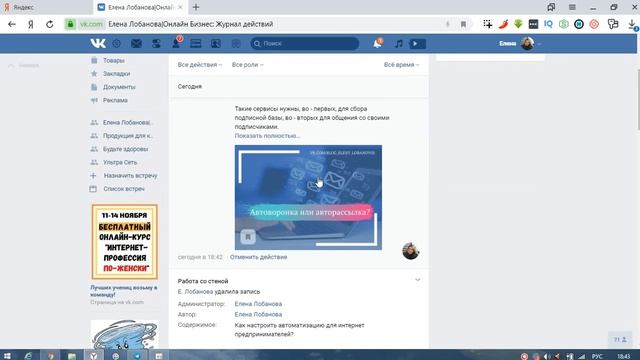The height and width of the screenshot is (360, 640).
Task: Reload the page with refresh icon
Action: pyautogui.click(x=49, y=24)
